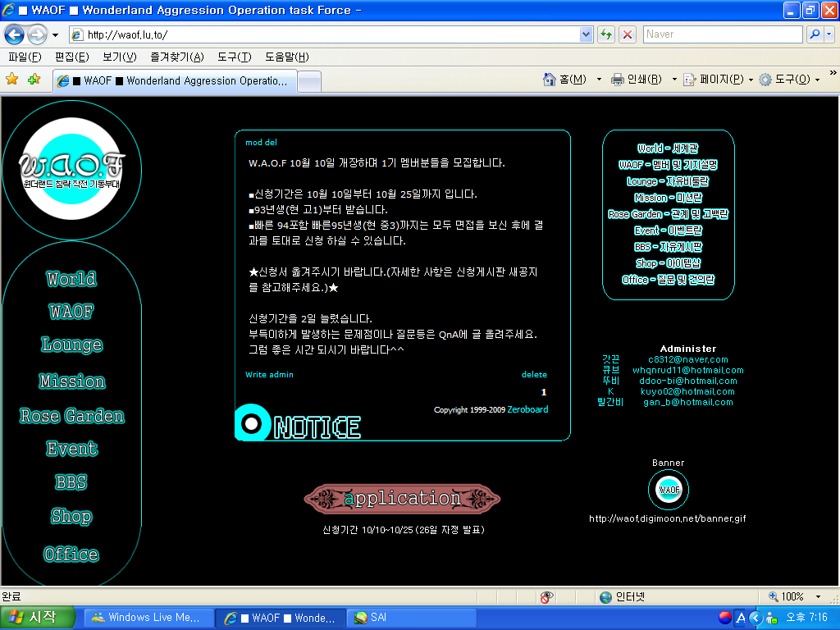Switch to SAI taskbar item
The height and width of the screenshot is (630, 840).
411,618
